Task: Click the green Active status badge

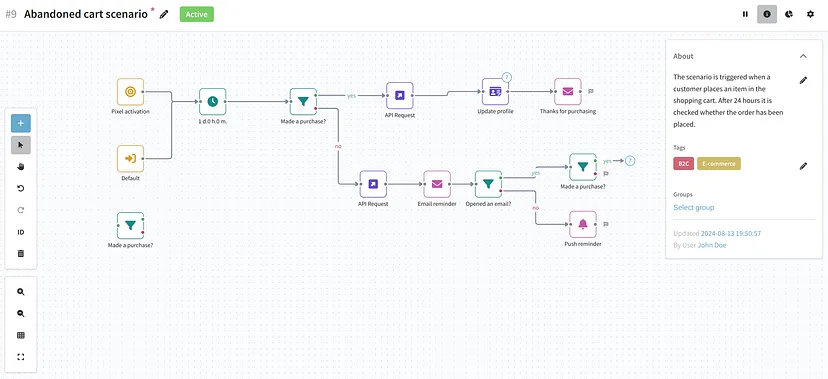Action: (196, 14)
